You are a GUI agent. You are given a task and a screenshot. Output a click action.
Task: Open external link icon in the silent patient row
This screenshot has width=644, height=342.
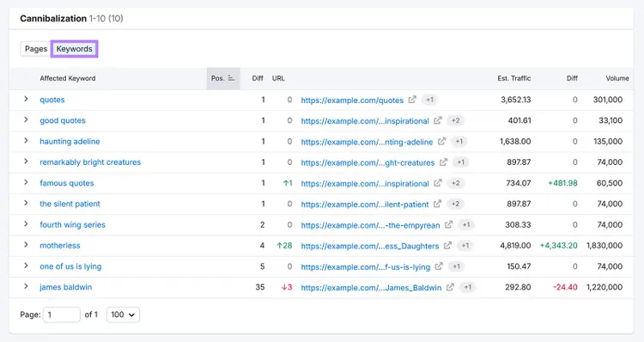tap(437, 204)
